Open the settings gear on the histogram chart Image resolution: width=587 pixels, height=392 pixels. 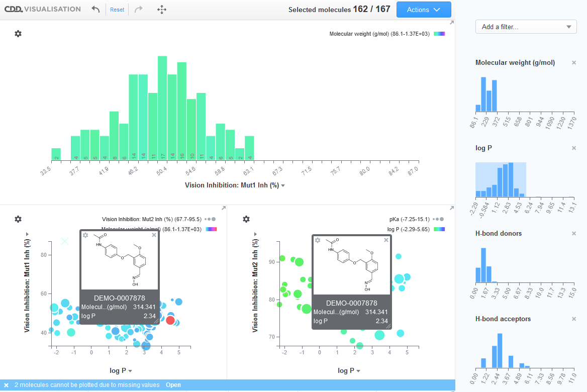tap(18, 34)
